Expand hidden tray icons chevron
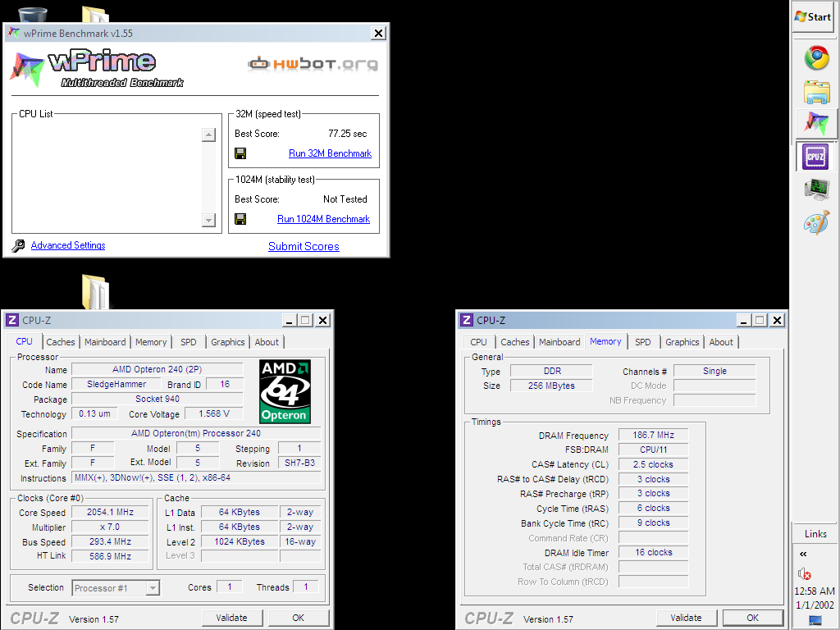Viewport: 840px width, 630px height. coord(803,554)
